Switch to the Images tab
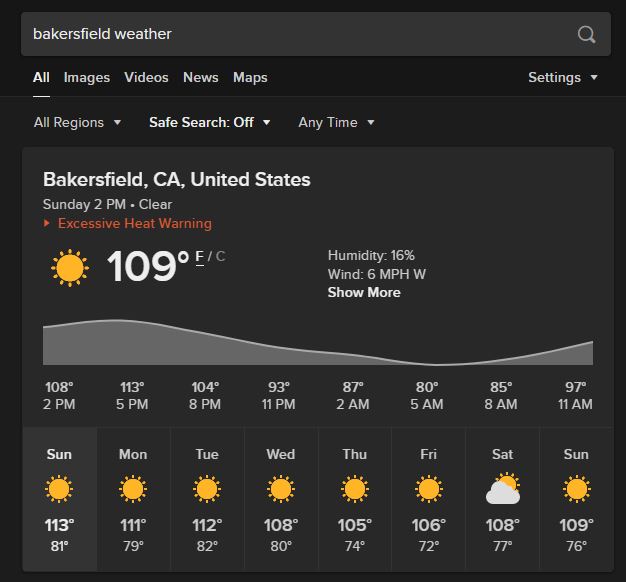Viewport: 626px width, 582px height. (x=87, y=77)
